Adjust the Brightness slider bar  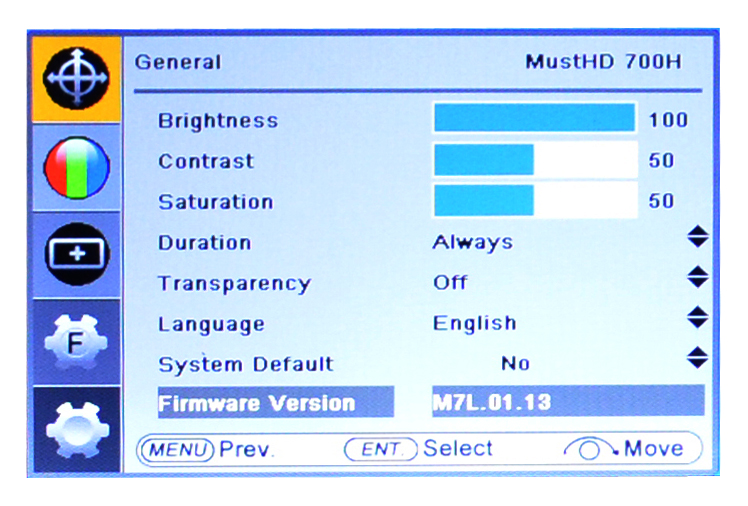click(535, 118)
